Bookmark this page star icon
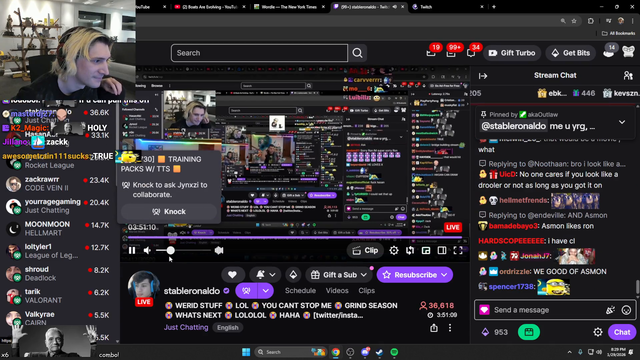 pos(574,21)
